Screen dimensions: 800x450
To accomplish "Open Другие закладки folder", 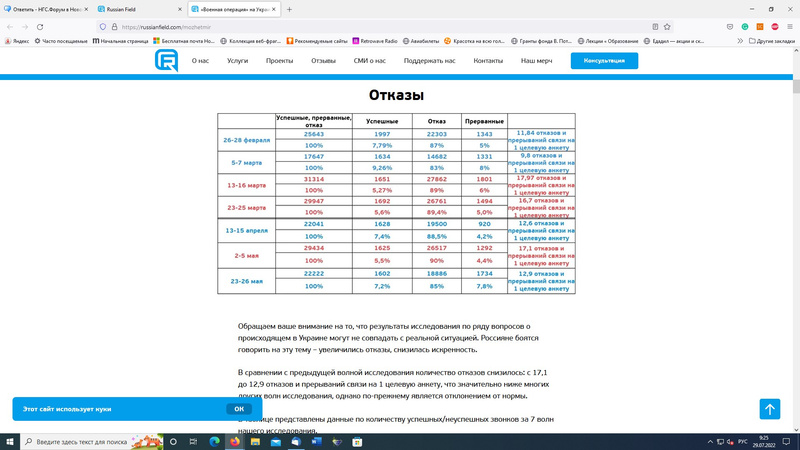I will [771, 41].
